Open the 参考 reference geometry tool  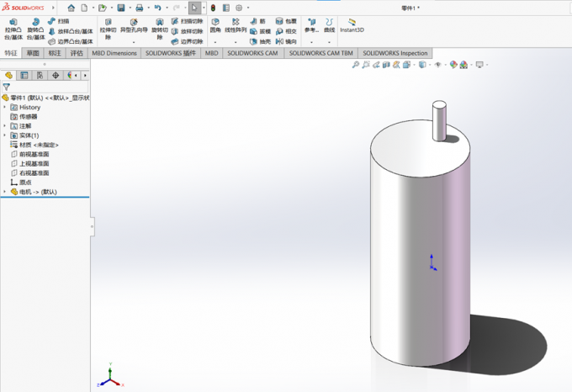[311, 25]
